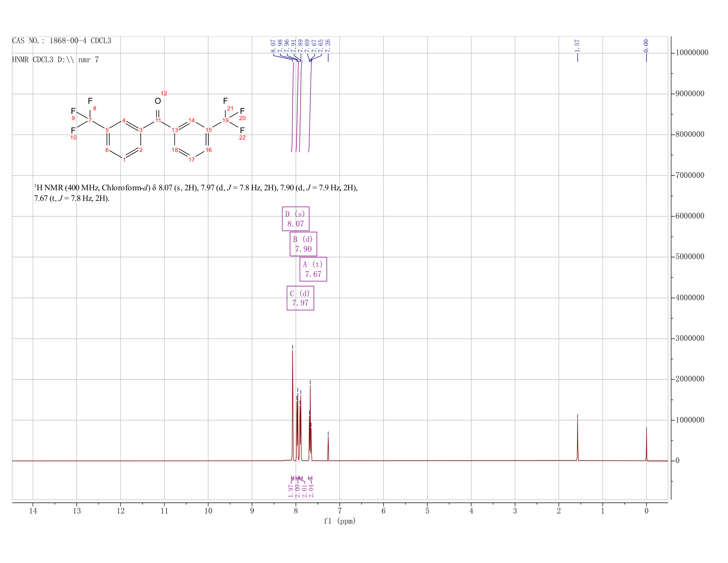Screen dimensions: 728x563
Task: Select the 1.97 integral value label
Action: pos(291,490)
